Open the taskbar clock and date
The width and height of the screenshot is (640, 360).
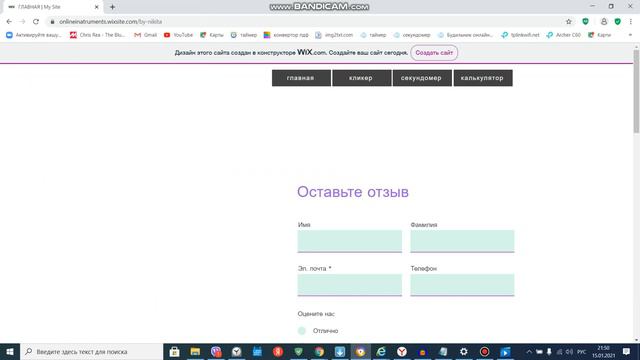point(604,351)
